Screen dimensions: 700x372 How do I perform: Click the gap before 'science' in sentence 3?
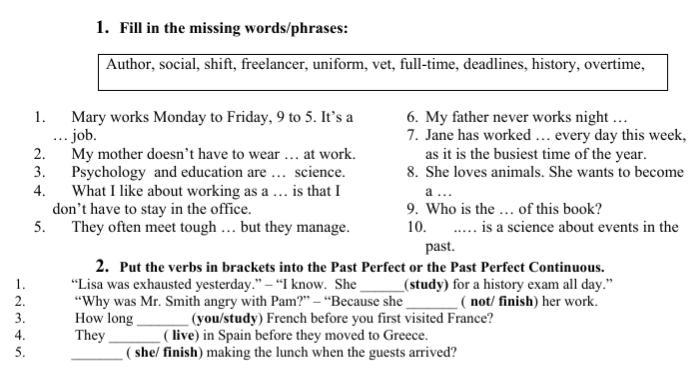click(x=278, y=173)
